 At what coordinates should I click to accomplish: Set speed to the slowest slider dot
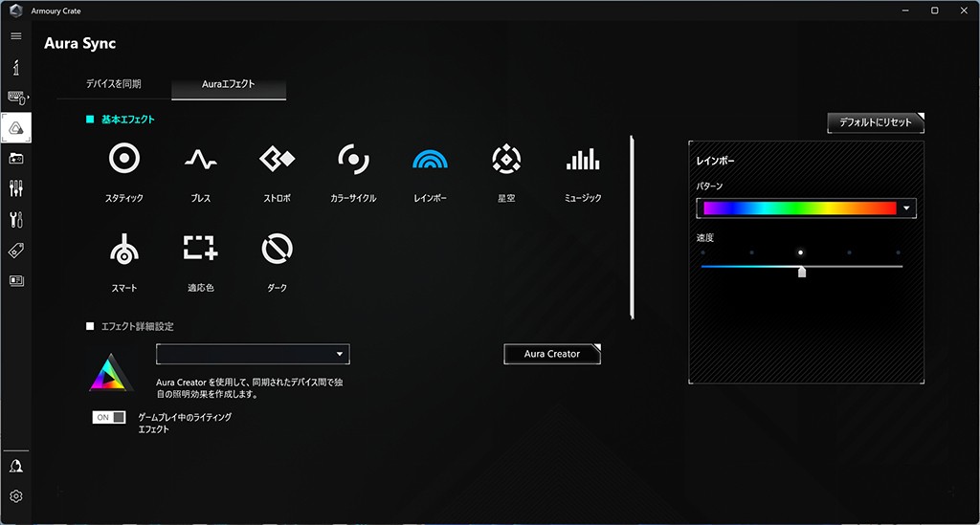(x=703, y=252)
